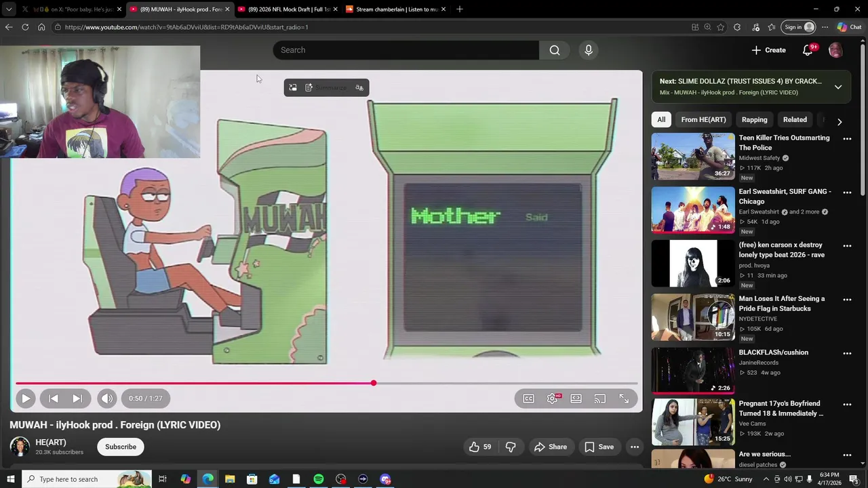868x488 pixels.
Task: Cast video with the Play on TV icon
Action: click(x=600, y=399)
